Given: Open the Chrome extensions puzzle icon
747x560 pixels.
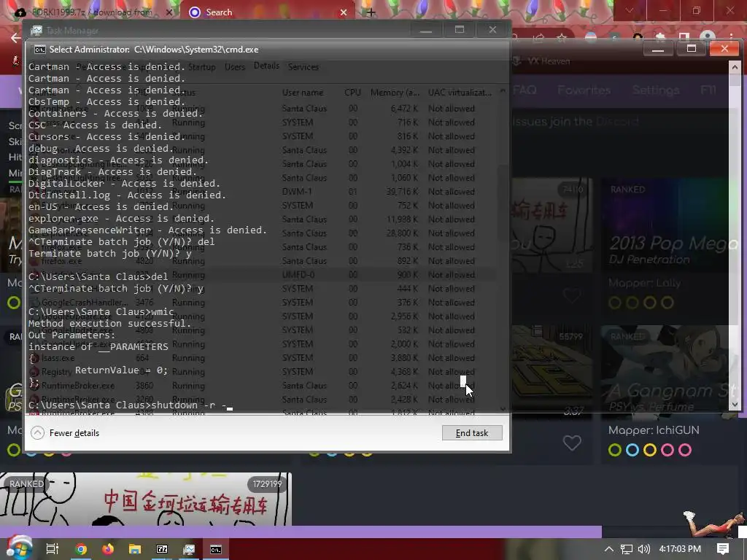Looking at the screenshot, I should (660, 38).
